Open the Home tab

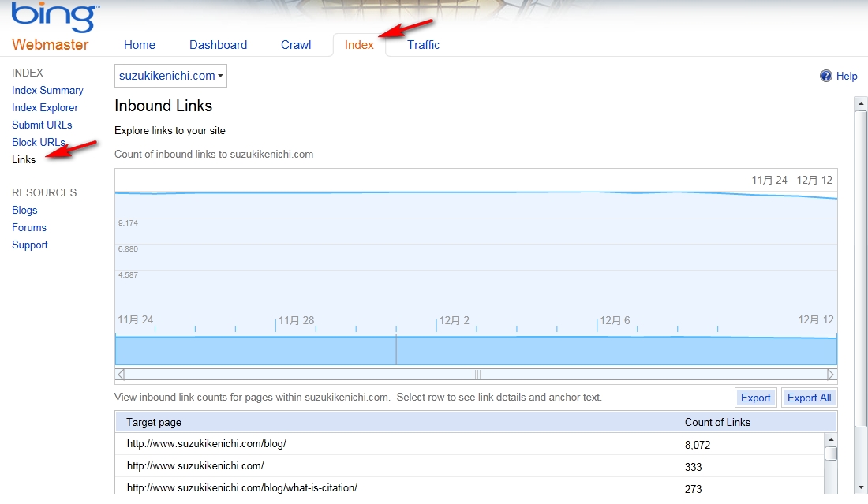point(140,45)
